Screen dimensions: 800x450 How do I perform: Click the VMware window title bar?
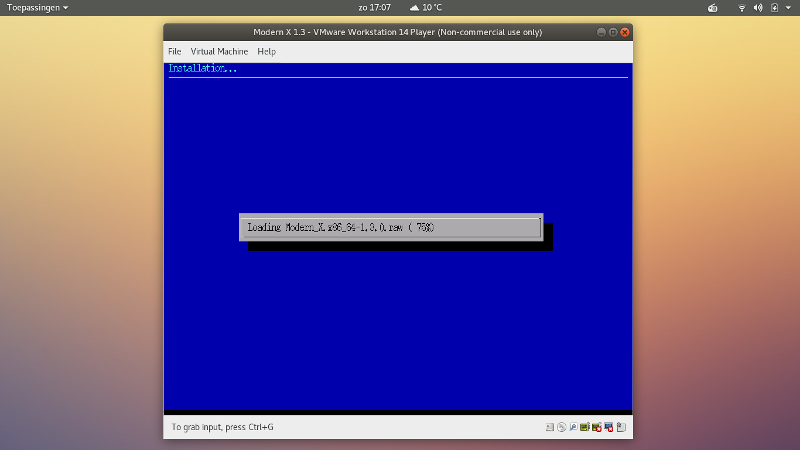click(397, 32)
